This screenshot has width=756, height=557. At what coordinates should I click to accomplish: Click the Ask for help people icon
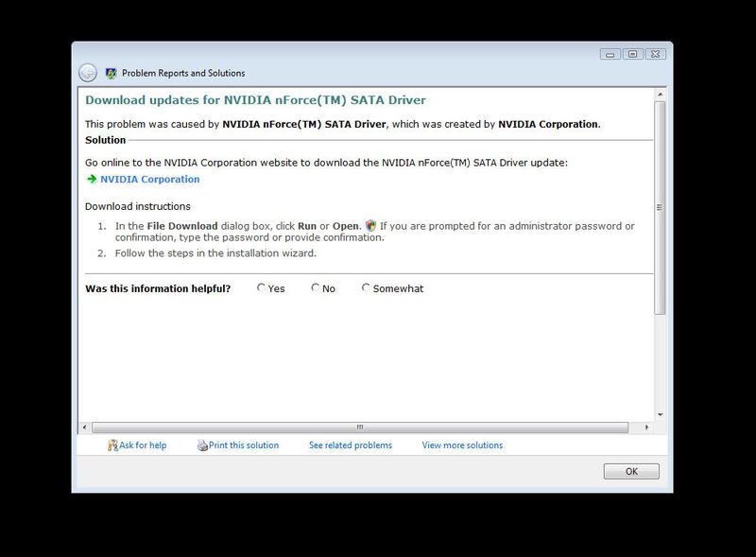pyautogui.click(x=112, y=445)
